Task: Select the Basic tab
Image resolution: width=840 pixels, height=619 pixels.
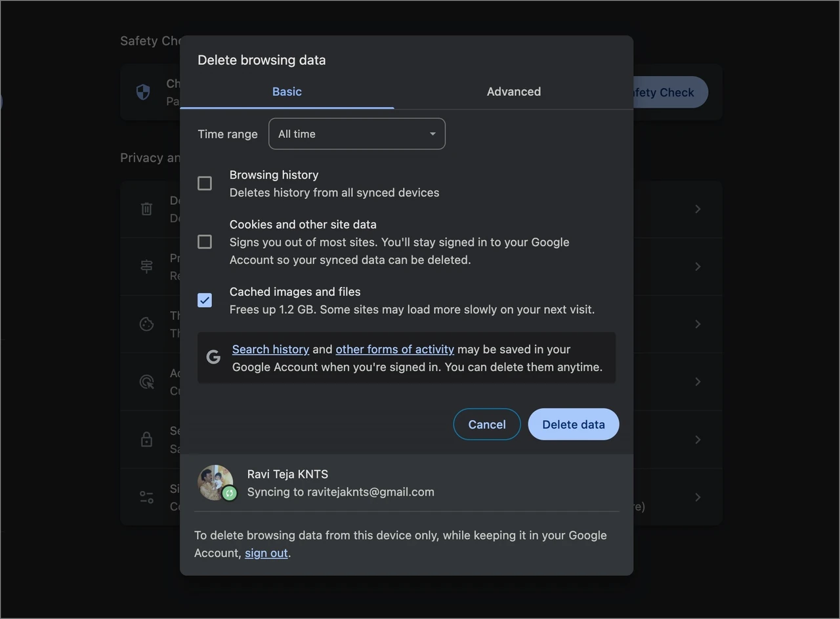Action: [x=287, y=91]
